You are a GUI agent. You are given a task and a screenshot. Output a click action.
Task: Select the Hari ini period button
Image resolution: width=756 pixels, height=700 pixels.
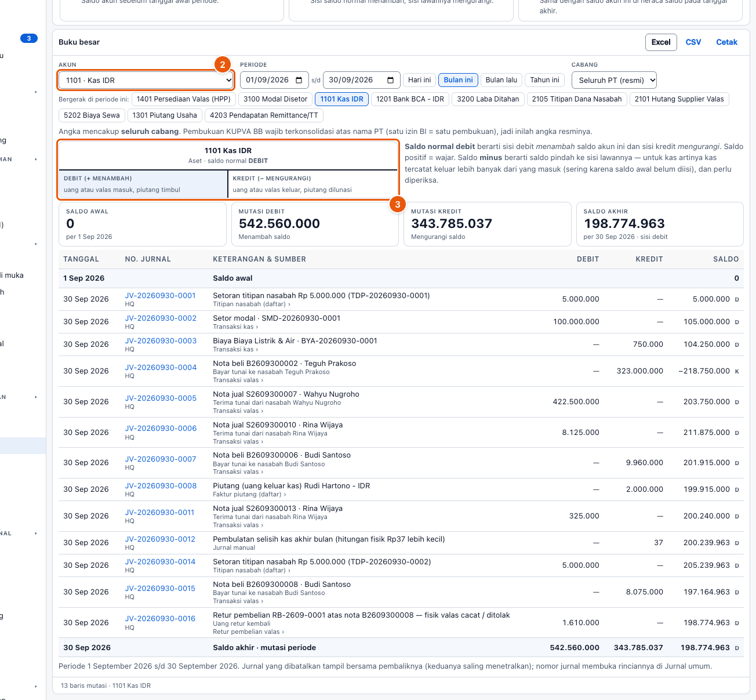tap(419, 80)
